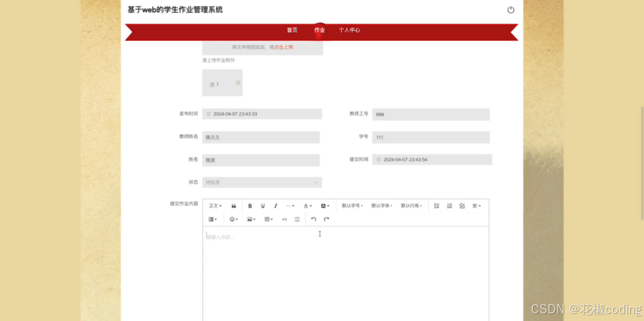Click the green upload success checkmark

point(238,83)
